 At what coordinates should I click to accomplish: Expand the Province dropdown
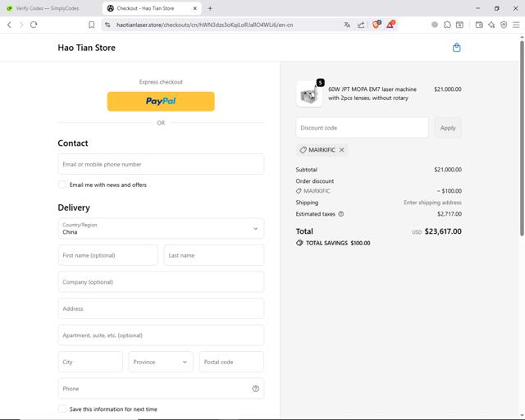coord(160,362)
